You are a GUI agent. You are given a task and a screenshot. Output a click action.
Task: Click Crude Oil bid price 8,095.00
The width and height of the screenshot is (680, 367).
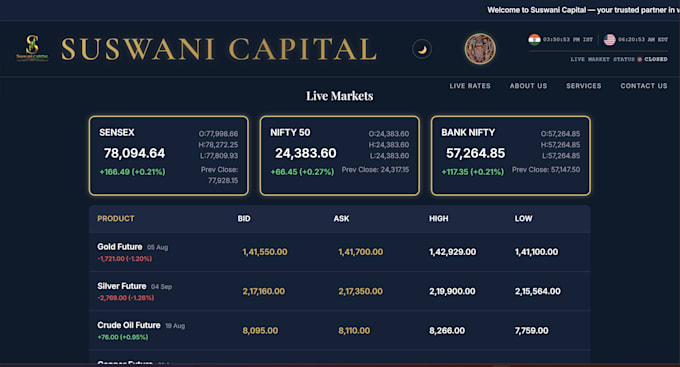click(260, 331)
